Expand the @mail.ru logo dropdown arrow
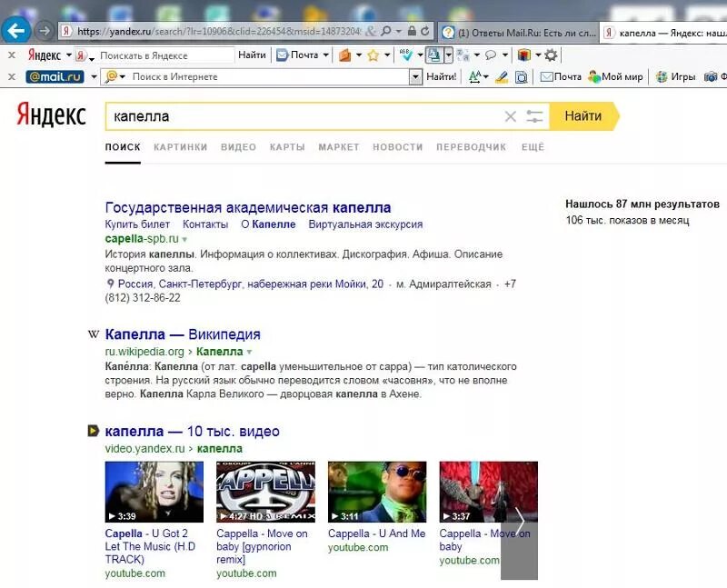This screenshot has width=727, height=588. (x=94, y=76)
